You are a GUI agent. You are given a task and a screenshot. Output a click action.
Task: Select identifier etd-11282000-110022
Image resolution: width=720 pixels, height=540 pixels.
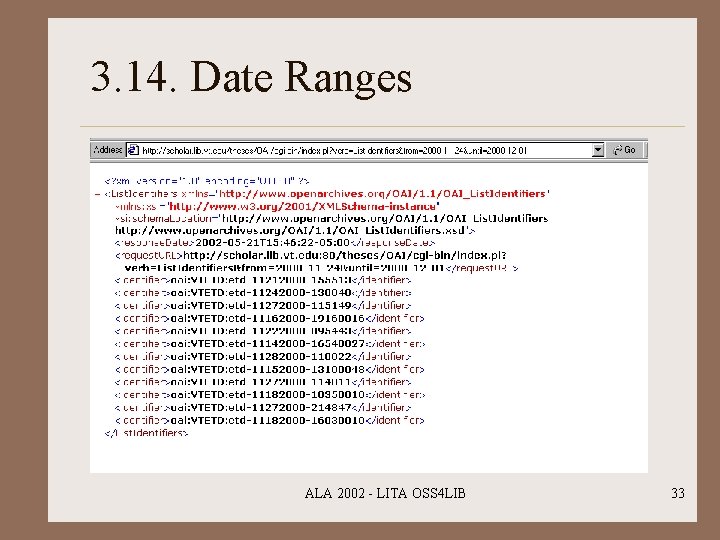(263, 356)
